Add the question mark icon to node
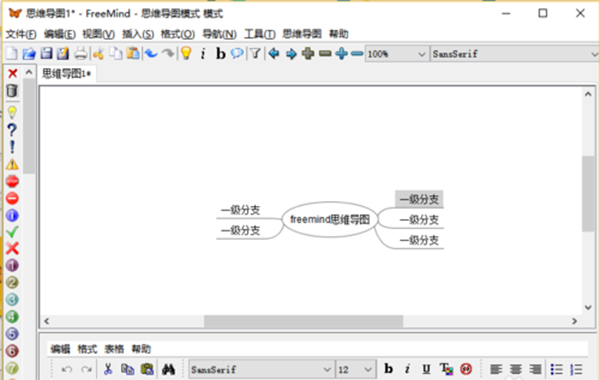Screen dimensions: 600x380 [x=12, y=130]
